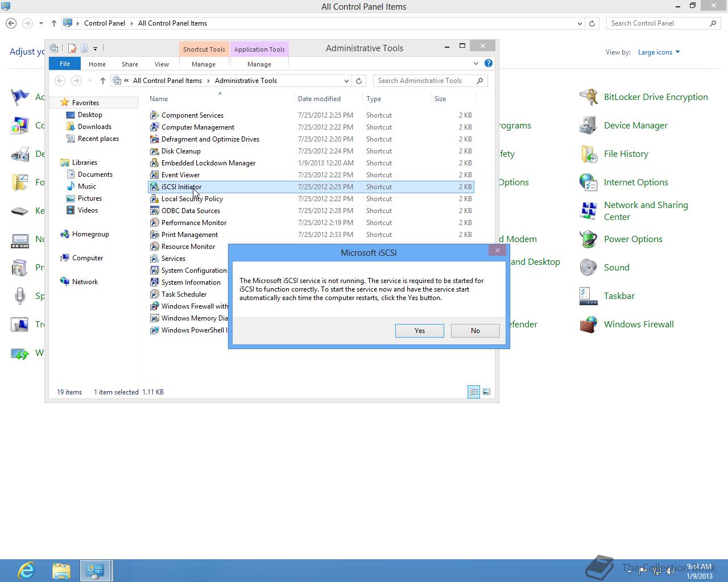Expand the ribbon with chevron
Viewport: 728px width, 582px height.
476,64
